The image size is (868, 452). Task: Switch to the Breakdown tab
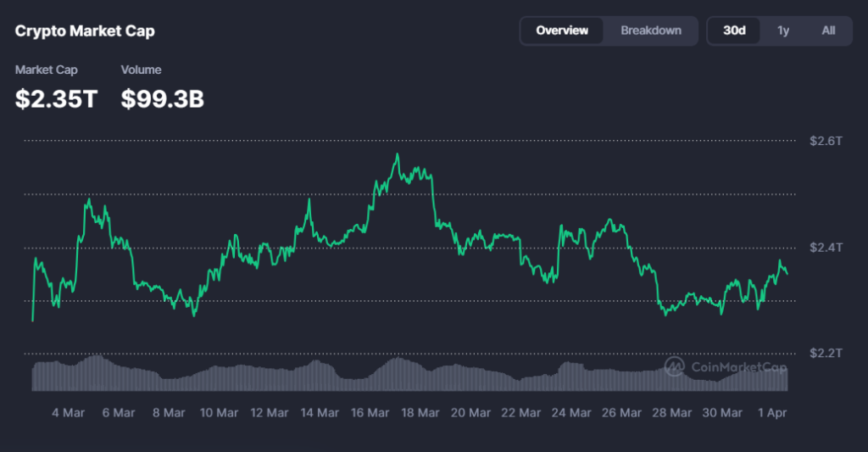[x=651, y=31]
